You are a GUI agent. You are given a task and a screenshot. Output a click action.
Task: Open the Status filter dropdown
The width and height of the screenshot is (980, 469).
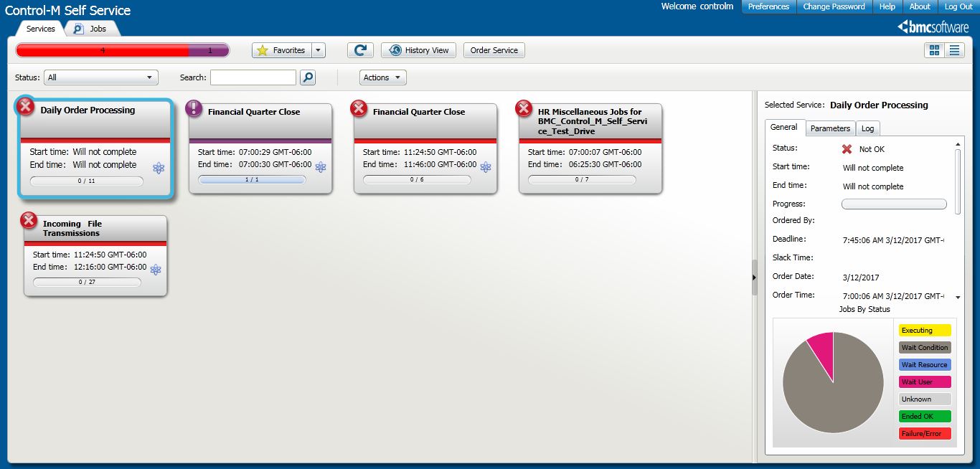pos(101,77)
